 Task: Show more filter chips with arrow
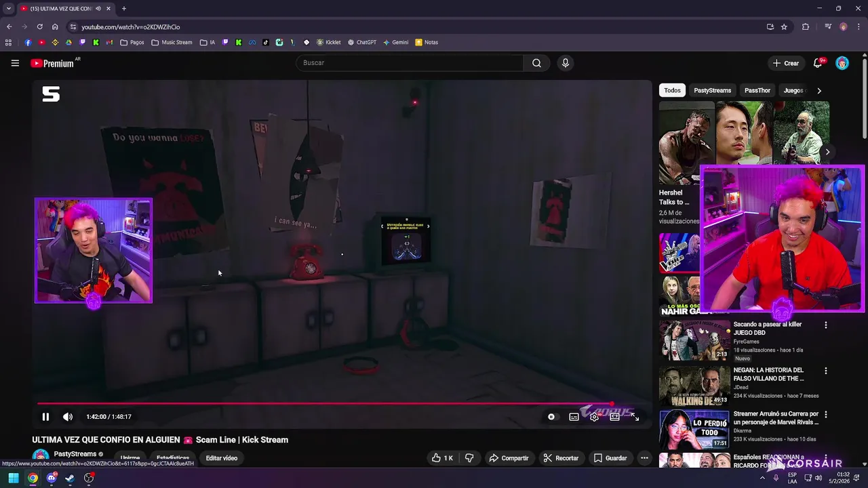click(x=819, y=90)
